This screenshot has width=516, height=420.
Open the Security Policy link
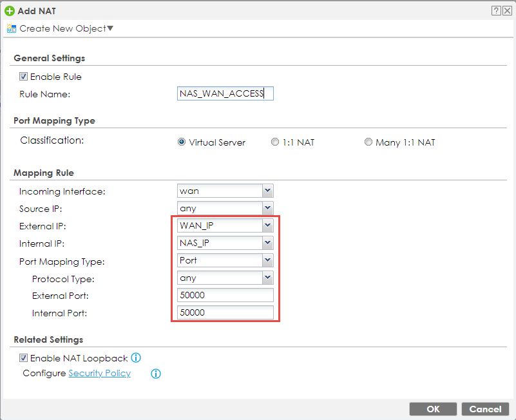pos(99,374)
